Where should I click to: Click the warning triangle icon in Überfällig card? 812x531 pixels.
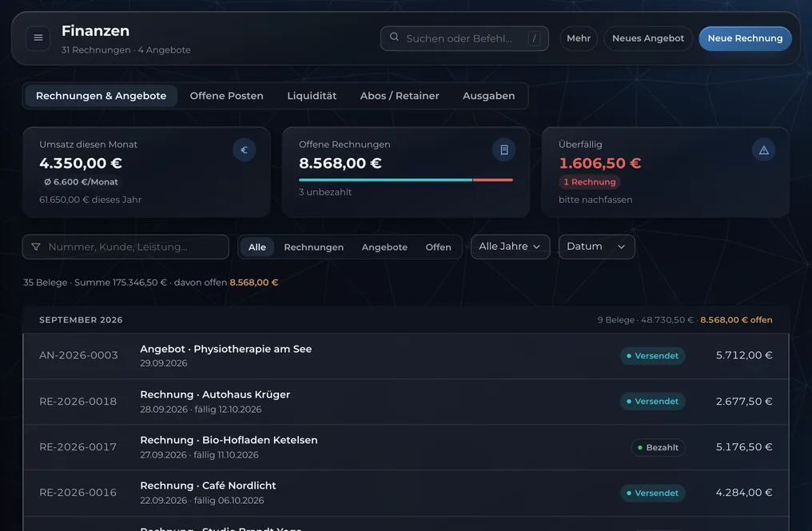coord(763,150)
